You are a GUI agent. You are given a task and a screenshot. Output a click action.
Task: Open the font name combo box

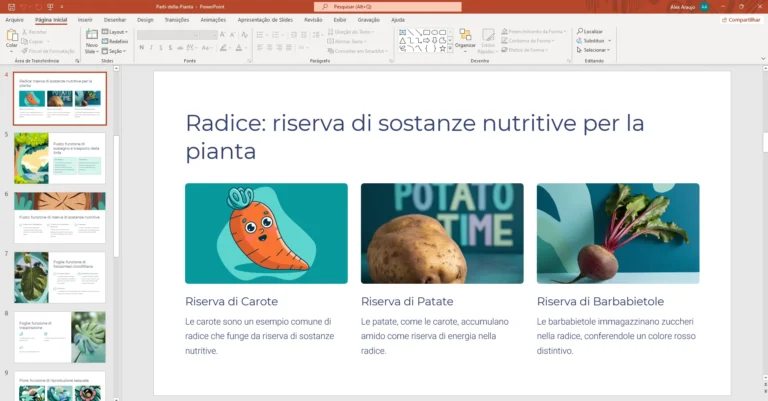click(168, 35)
